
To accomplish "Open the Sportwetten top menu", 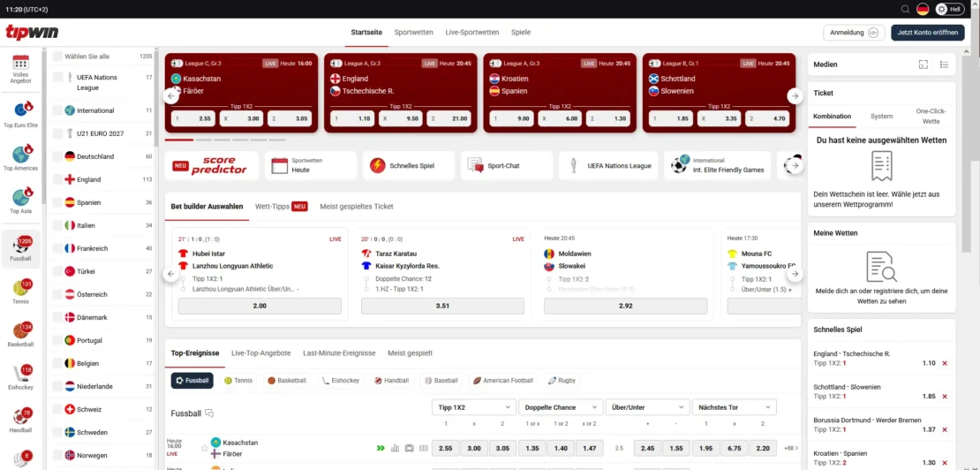I will (x=414, y=33).
